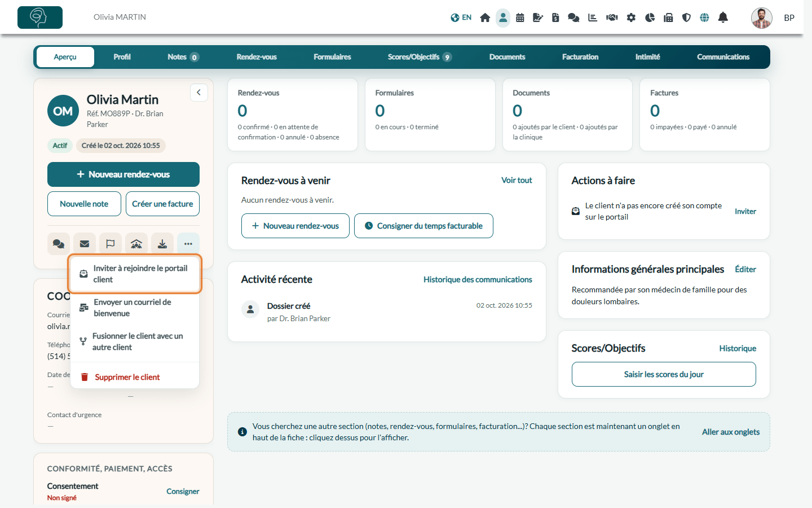
Task: Click Aller aux onglets link
Action: tap(730, 432)
